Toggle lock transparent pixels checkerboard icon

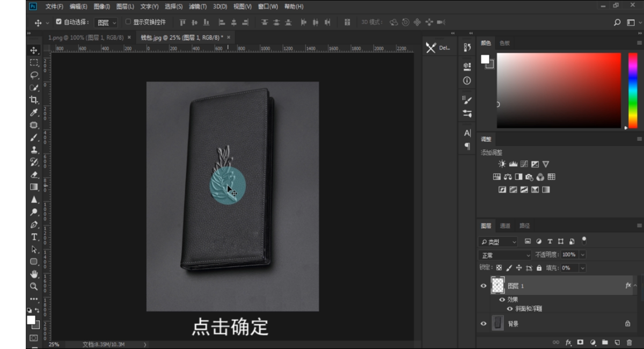[499, 267]
